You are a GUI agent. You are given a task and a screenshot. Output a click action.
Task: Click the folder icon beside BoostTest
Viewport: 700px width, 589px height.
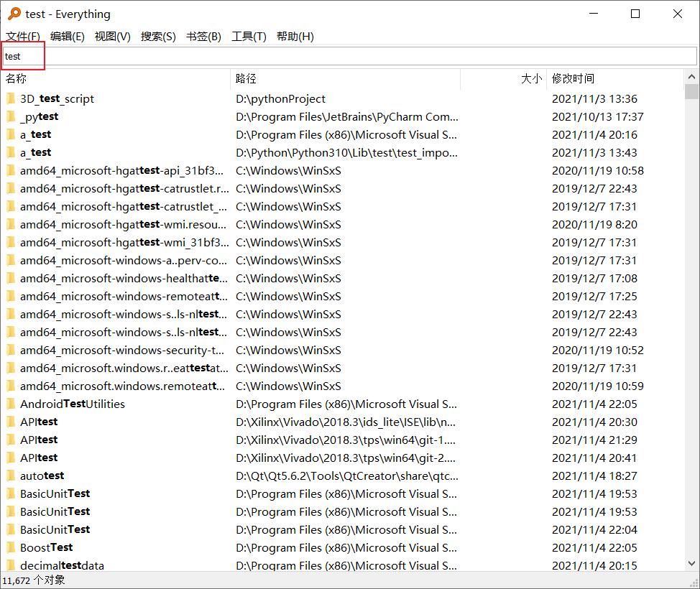[x=11, y=547]
